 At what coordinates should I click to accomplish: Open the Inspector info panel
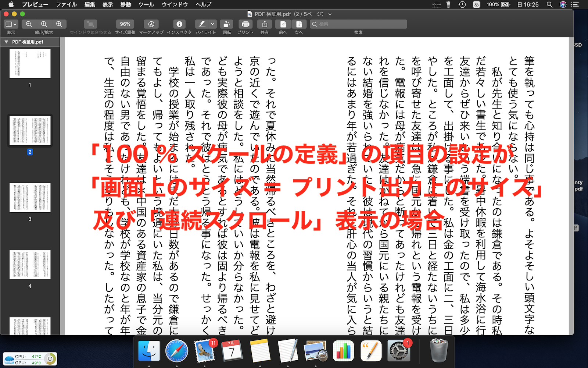click(x=179, y=24)
